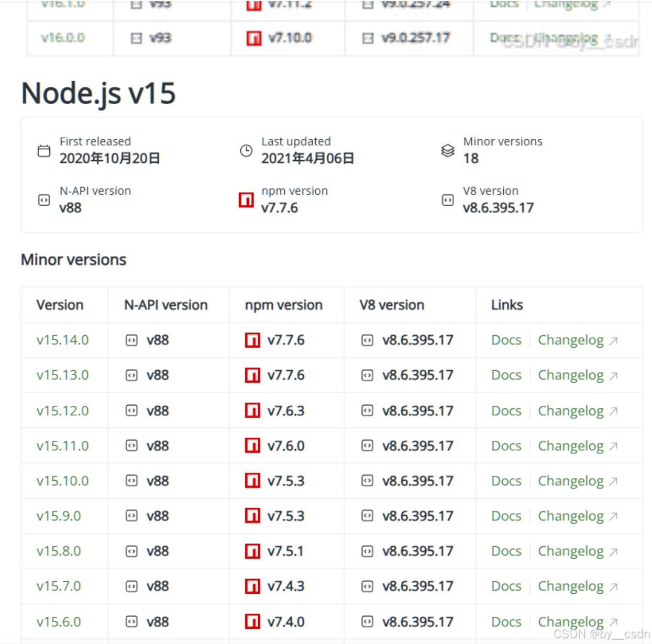The width and height of the screenshot is (652, 644).
Task: Click the npm icon in v16.0.0 row
Action: click(x=254, y=38)
